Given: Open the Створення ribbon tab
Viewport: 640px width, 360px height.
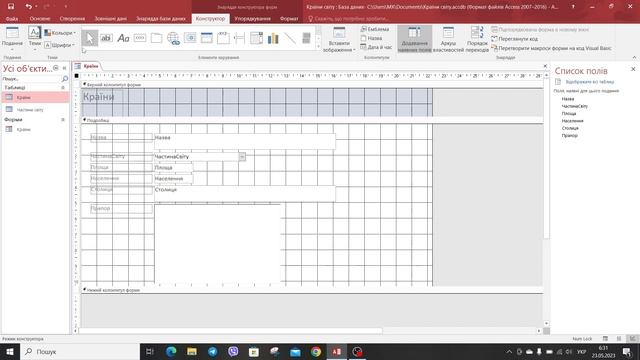Looking at the screenshot, I should (x=72, y=19).
